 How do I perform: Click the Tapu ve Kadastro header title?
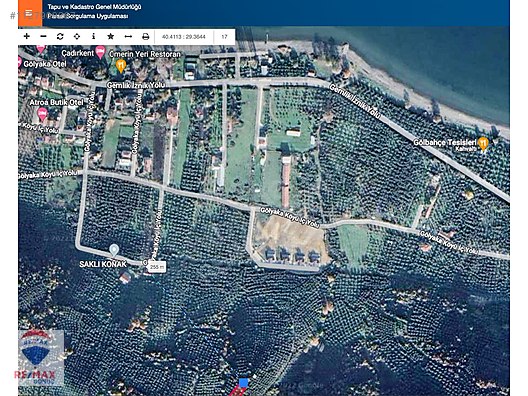click(94, 7)
